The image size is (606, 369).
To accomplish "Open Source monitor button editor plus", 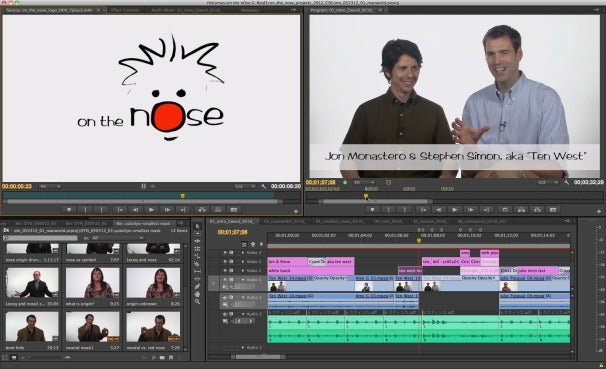I will (x=296, y=211).
